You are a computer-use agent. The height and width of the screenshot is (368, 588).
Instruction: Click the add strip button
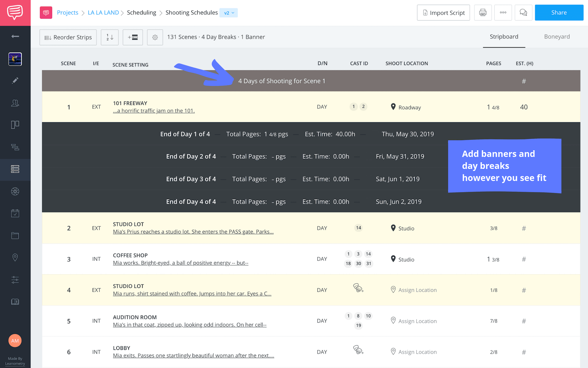coord(133,37)
